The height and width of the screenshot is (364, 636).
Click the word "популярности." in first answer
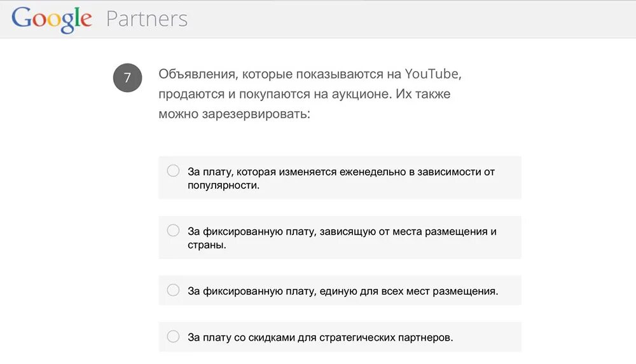click(x=223, y=185)
